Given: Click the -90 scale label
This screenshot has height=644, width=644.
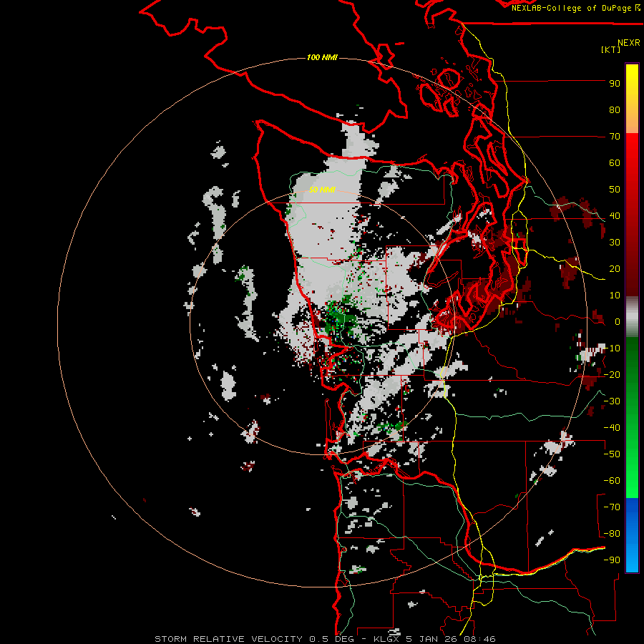Looking at the screenshot, I should [612, 560].
